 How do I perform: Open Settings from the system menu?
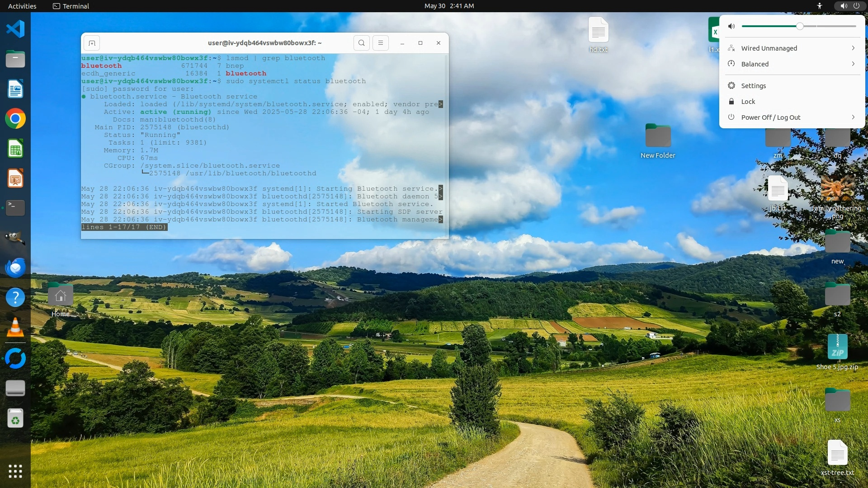coord(753,86)
